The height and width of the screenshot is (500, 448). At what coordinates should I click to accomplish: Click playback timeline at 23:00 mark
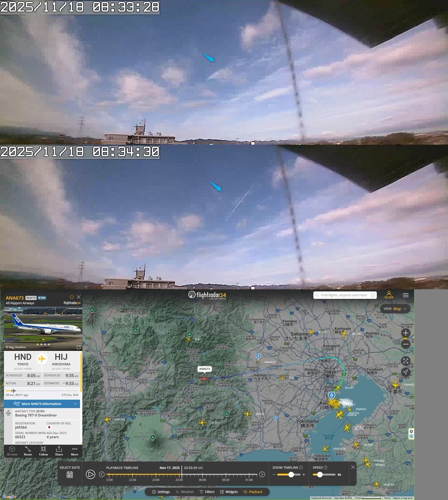click(x=156, y=475)
